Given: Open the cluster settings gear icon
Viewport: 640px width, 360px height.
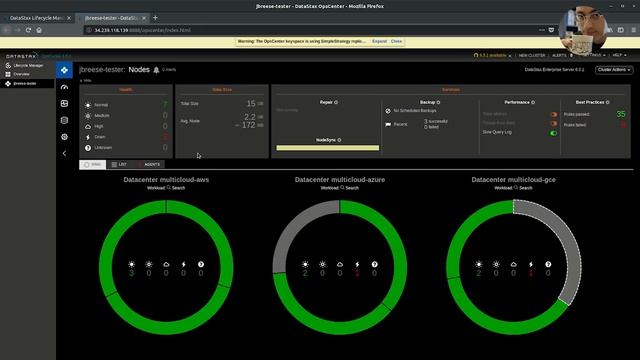Looking at the screenshot, I should 64,137.
